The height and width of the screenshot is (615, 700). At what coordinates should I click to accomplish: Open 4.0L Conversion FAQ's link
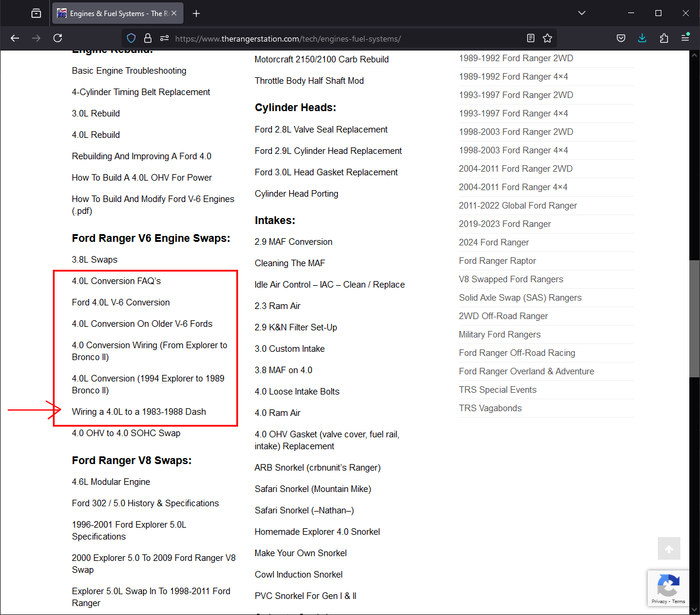point(116,281)
